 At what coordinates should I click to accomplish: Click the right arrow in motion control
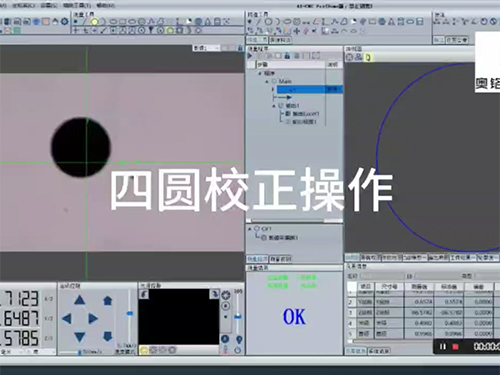click(x=93, y=319)
